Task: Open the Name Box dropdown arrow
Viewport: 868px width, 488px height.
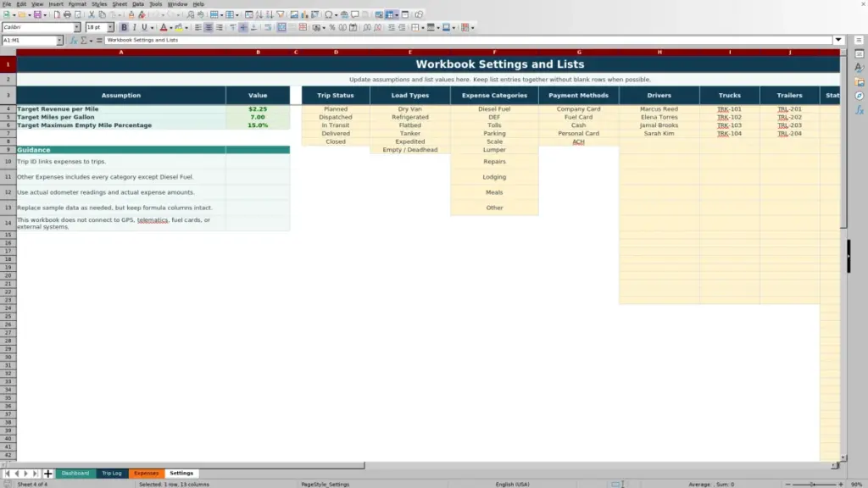Action: coord(59,40)
